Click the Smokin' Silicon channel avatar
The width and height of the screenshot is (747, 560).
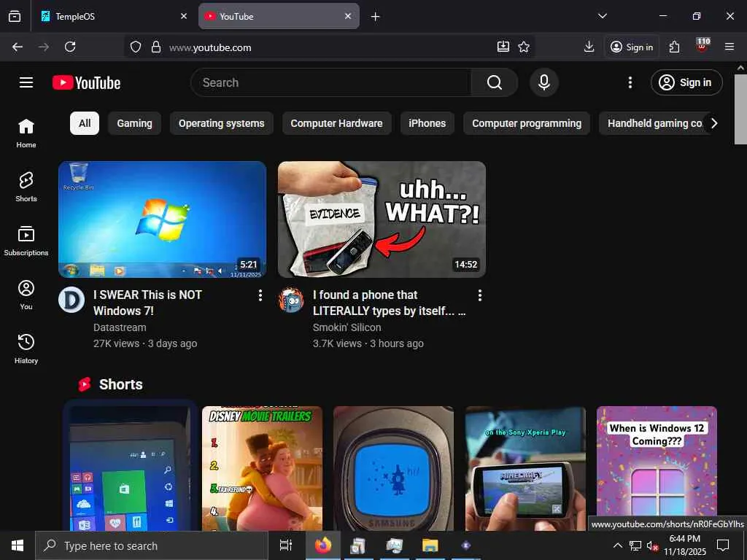291,300
